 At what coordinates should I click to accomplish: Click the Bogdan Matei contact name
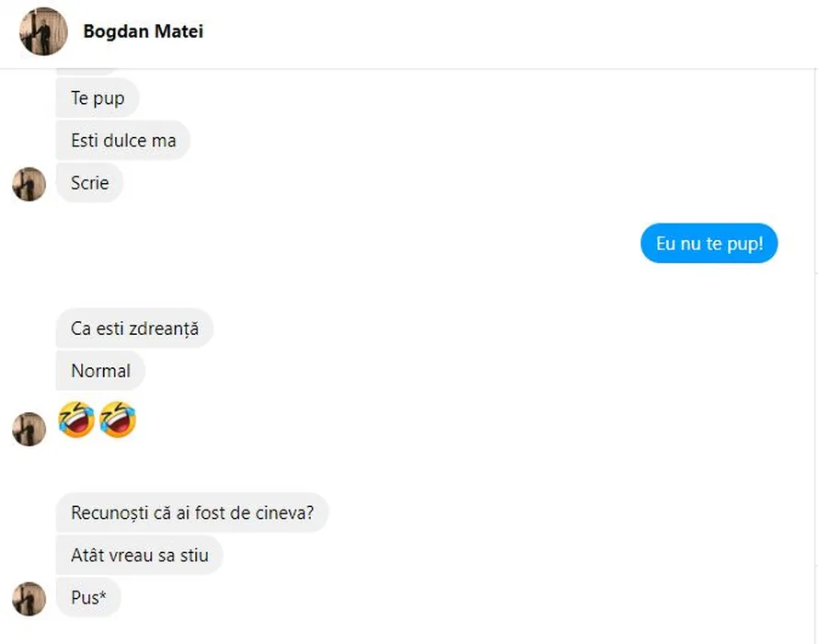143,31
